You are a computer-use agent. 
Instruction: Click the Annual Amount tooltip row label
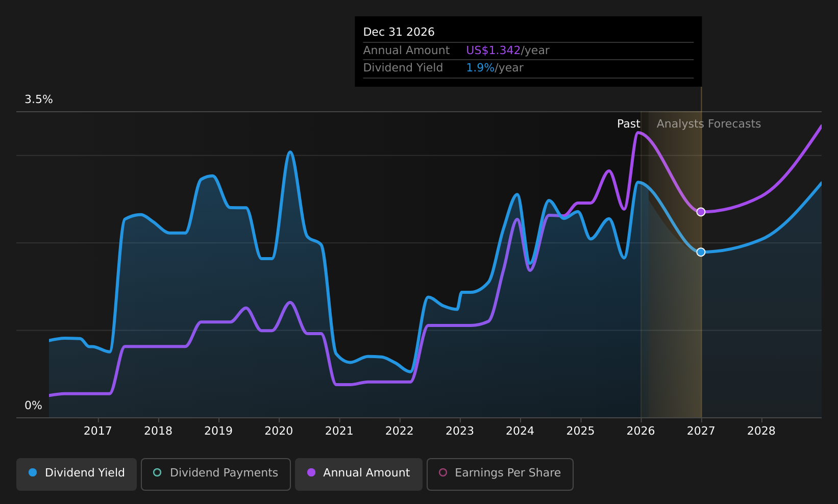[x=406, y=51]
